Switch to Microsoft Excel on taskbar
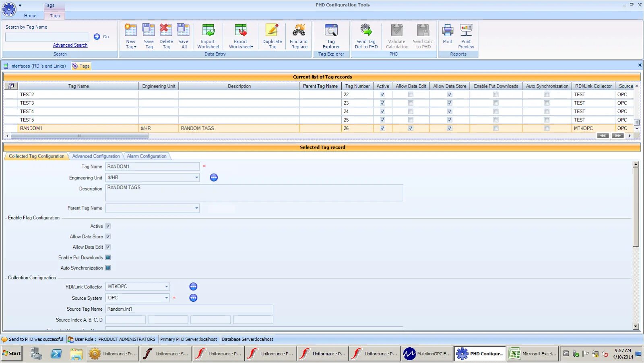The height and width of the screenshot is (363, 644). pos(533,354)
